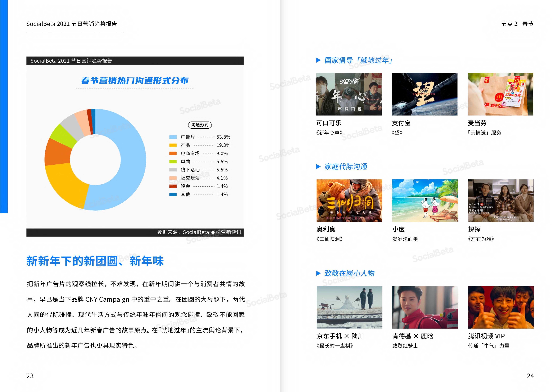Click the 53.8% value in legend
This screenshot has width=560, height=392.
point(223,137)
